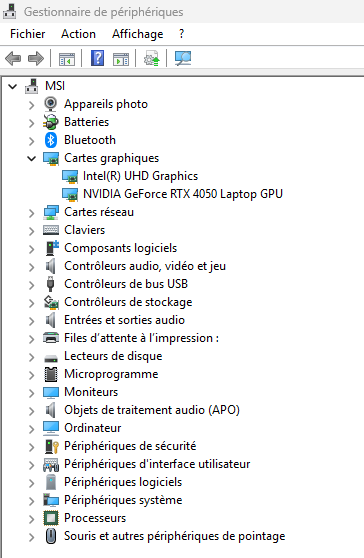Click the chip icon beside Microprogramme
Image resolution: width=364 pixels, height=558 pixels.
[51, 374]
